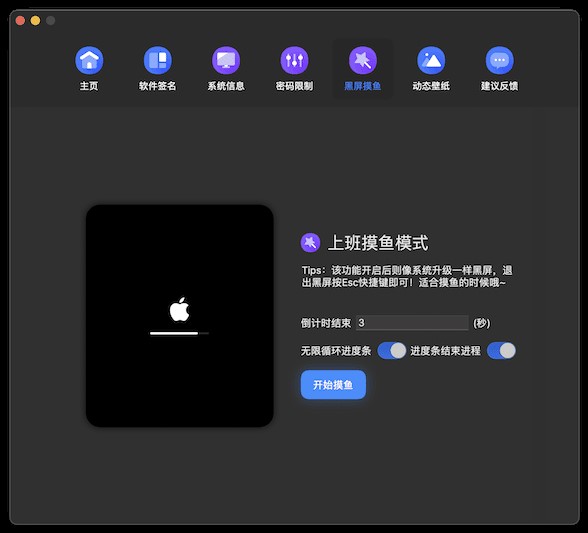Select the 密码限制 sliders icon
Image resolution: width=588 pixels, height=533 pixels.
(x=294, y=60)
